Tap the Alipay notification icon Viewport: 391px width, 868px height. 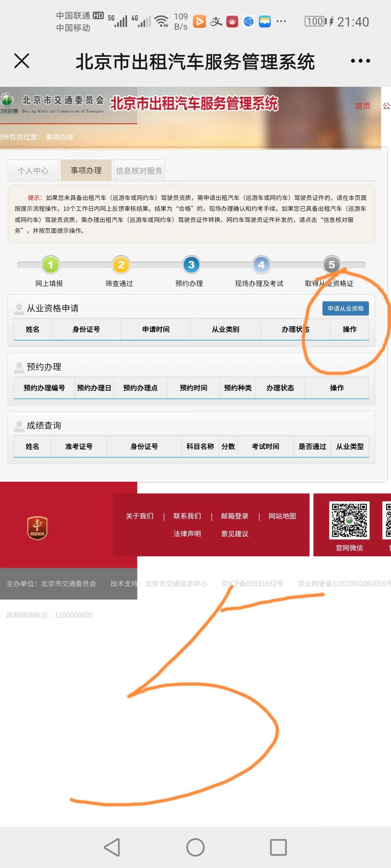pos(216,22)
